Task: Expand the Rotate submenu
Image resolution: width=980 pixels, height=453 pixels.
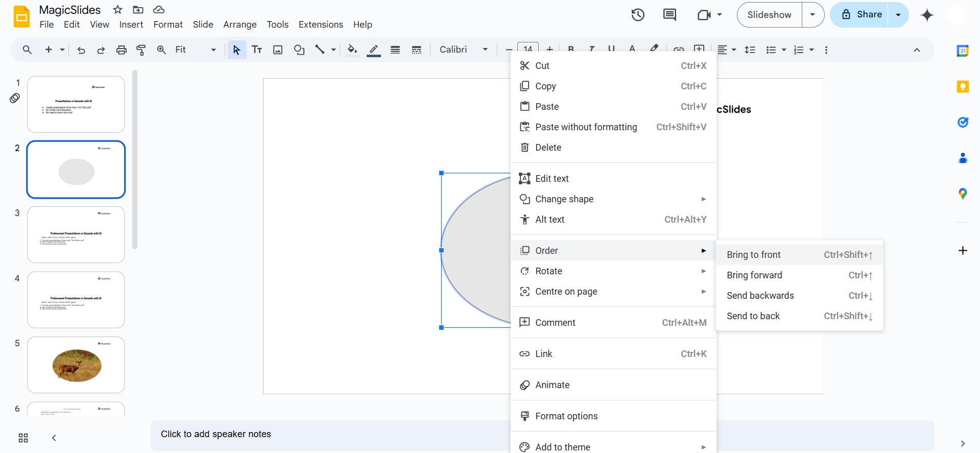Action: pos(613,271)
